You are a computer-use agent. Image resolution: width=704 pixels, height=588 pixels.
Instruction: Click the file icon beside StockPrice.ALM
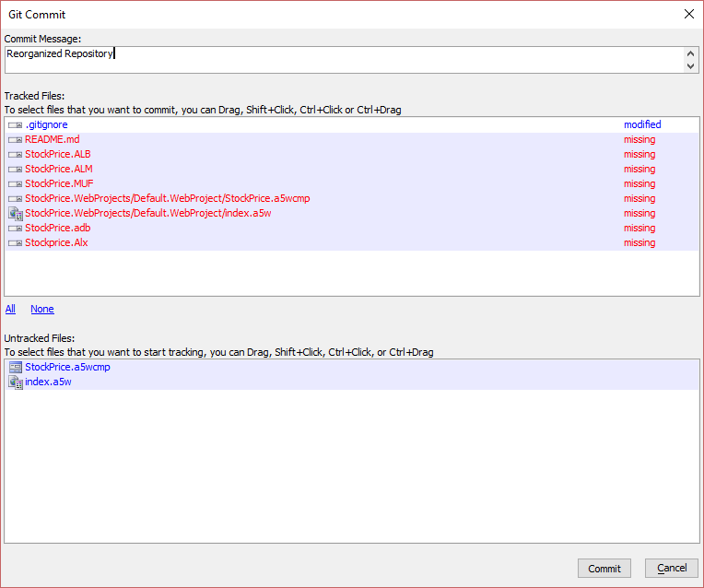(16, 170)
